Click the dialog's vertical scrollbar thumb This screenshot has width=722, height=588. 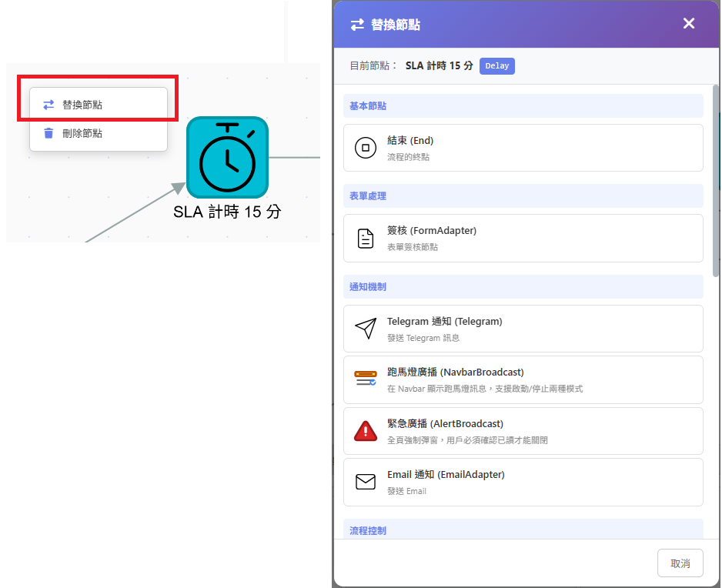pos(716,181)
